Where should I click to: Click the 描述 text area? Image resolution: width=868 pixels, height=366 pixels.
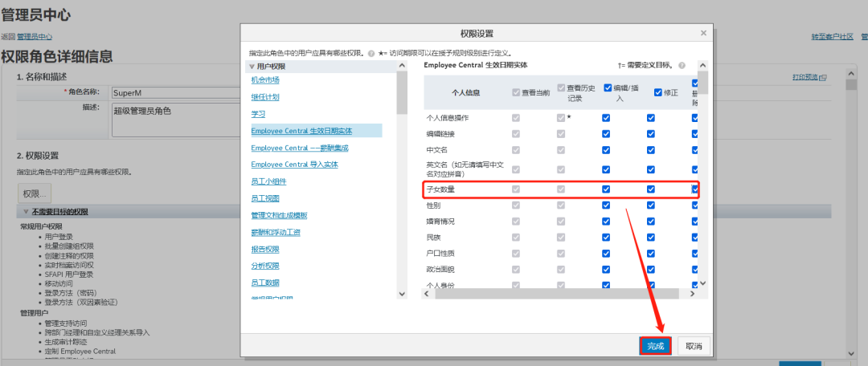click(x=175, y=120)
